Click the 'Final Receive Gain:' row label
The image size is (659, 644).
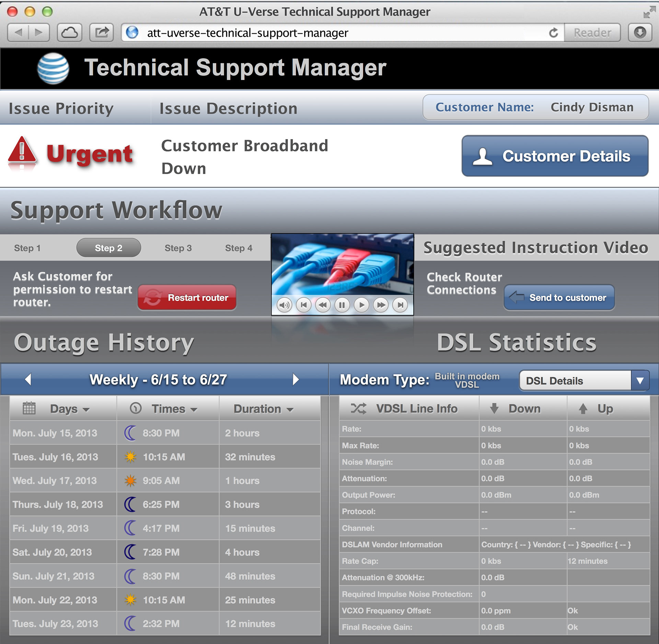coord(377,627)
